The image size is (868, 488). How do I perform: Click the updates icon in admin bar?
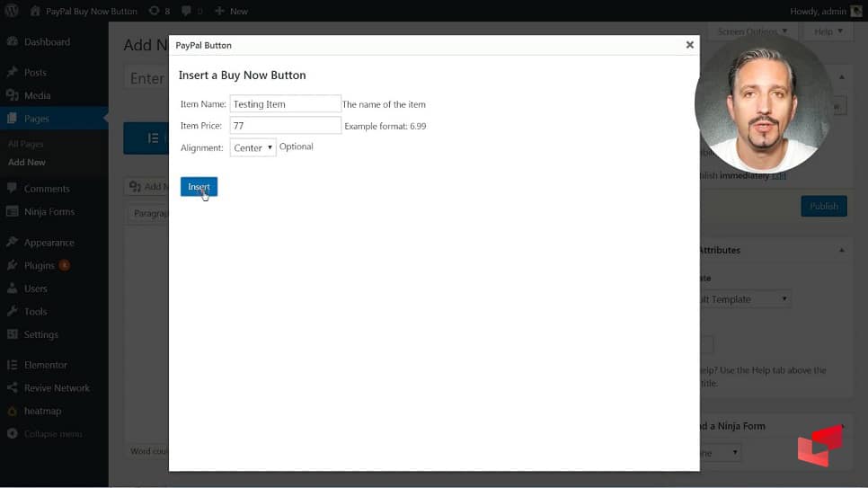click(154, 11)
